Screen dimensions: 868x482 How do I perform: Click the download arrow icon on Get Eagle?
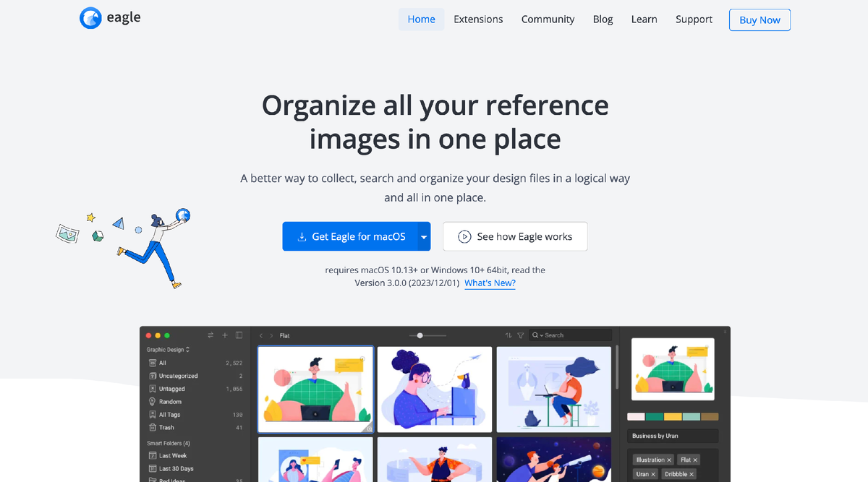point(302,237)
